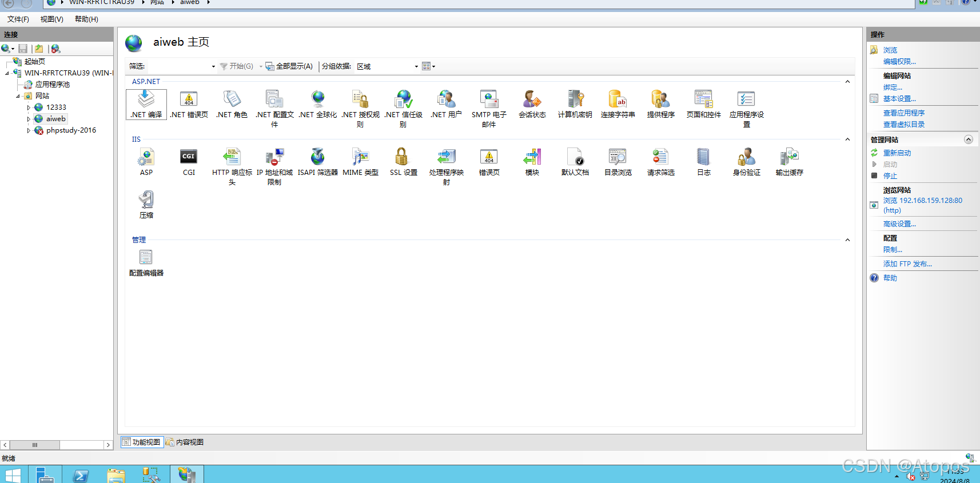Open the SSL 设置 feature
The height and width of the screenshot is (483, 980).
404,162
